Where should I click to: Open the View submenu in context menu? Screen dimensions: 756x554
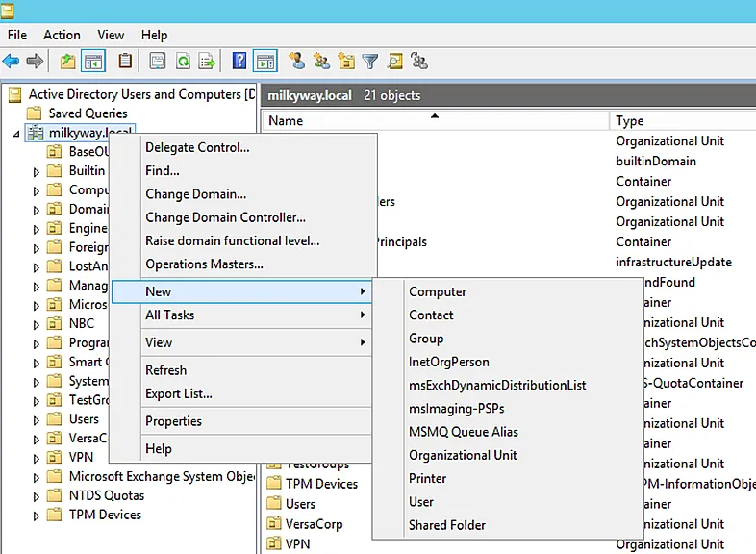pyautogui.click(x=241, y=342)
